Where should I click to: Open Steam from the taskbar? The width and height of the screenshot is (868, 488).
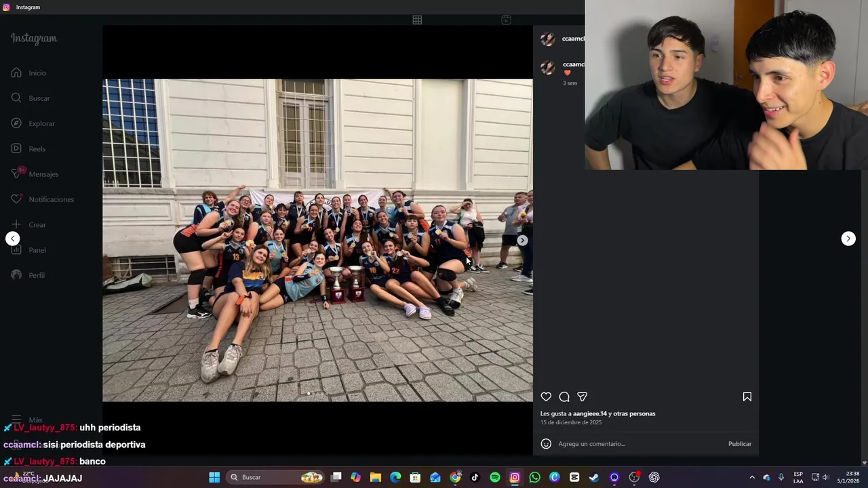[594, 477]
